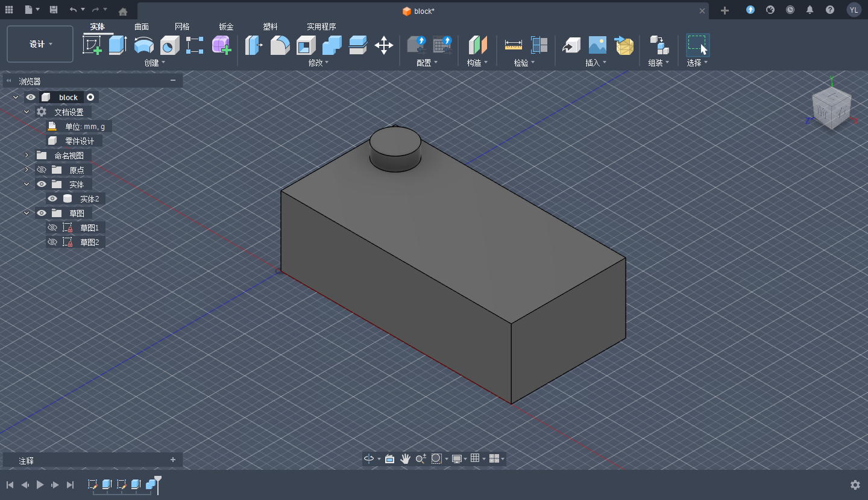Choose the Shell tool
This screenshot has width=868, height=500.
click(x=306, y=45)
